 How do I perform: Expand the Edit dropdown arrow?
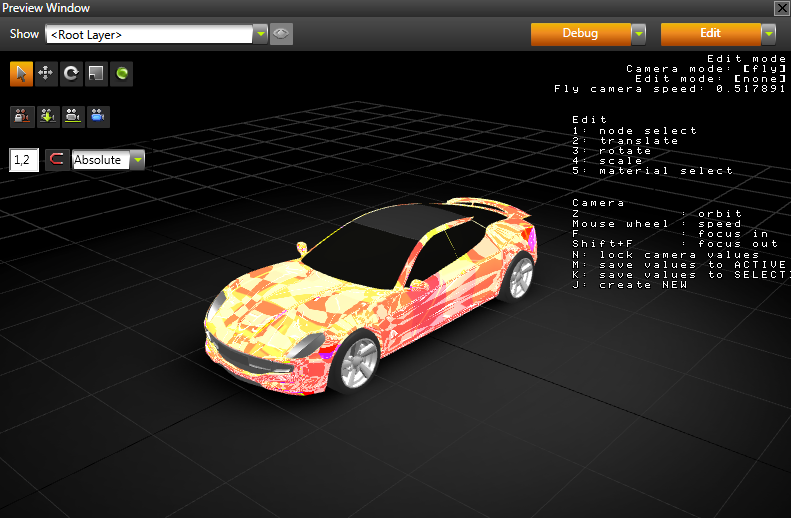coord(768,34)
